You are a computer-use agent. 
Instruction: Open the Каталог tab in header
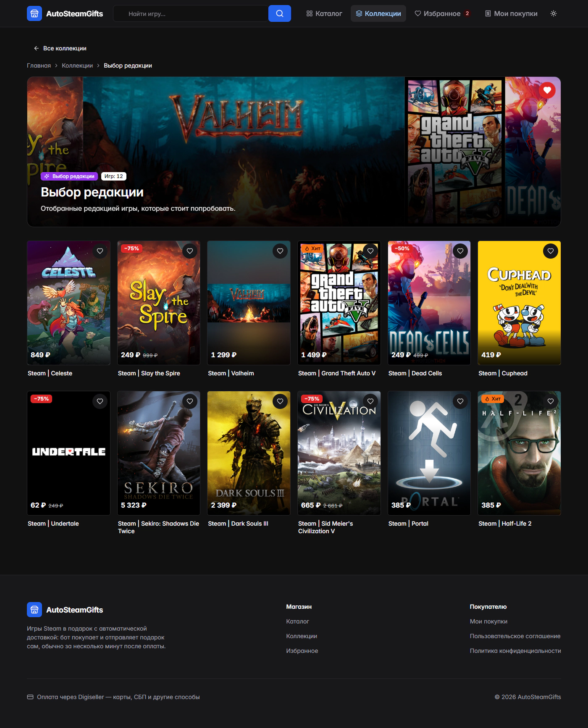(x=324, y=13)
